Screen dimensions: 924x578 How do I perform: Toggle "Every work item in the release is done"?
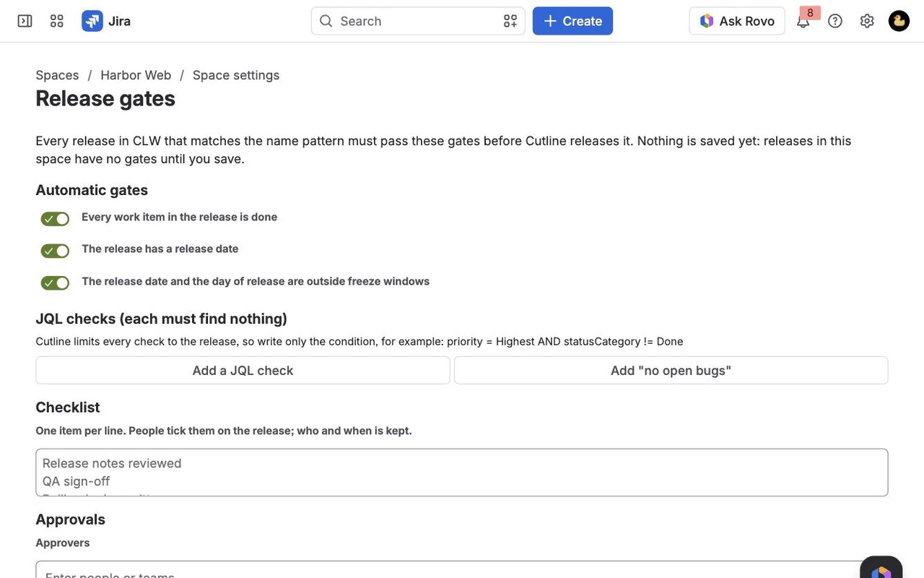(x=55, y=218)
